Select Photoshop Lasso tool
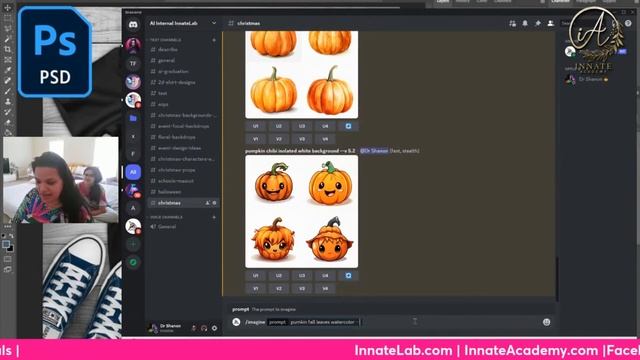Viewport: 640px width, 360px height. pos(7,28)
